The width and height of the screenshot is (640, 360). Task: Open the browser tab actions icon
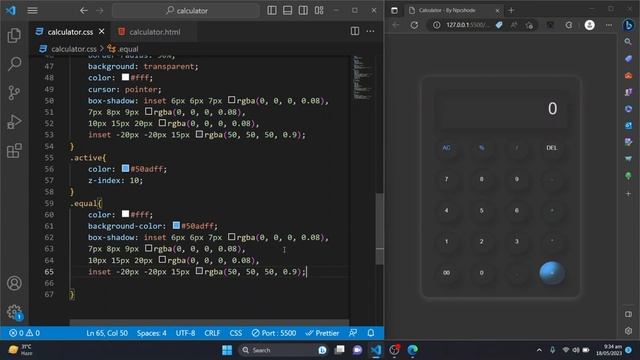(394, 10)
